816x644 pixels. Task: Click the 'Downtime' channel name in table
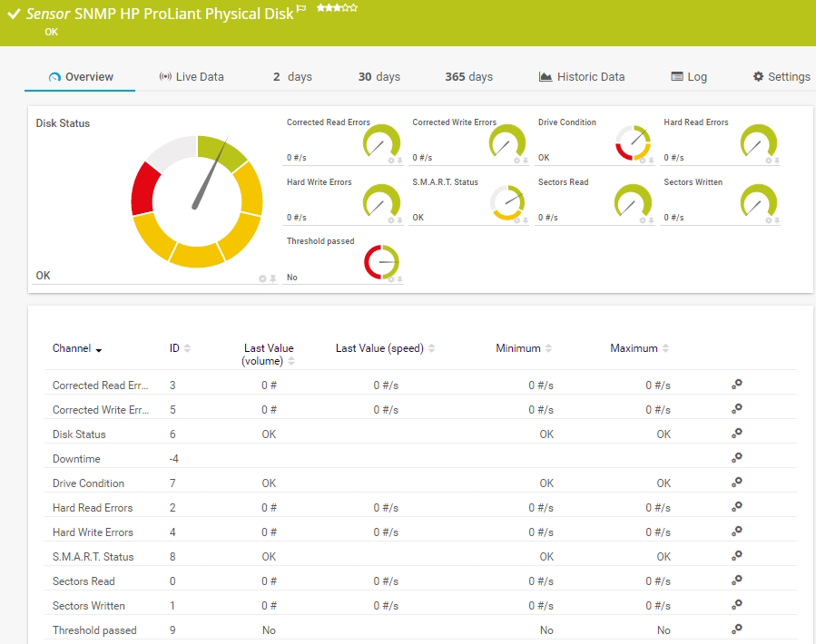coord(76,459)
